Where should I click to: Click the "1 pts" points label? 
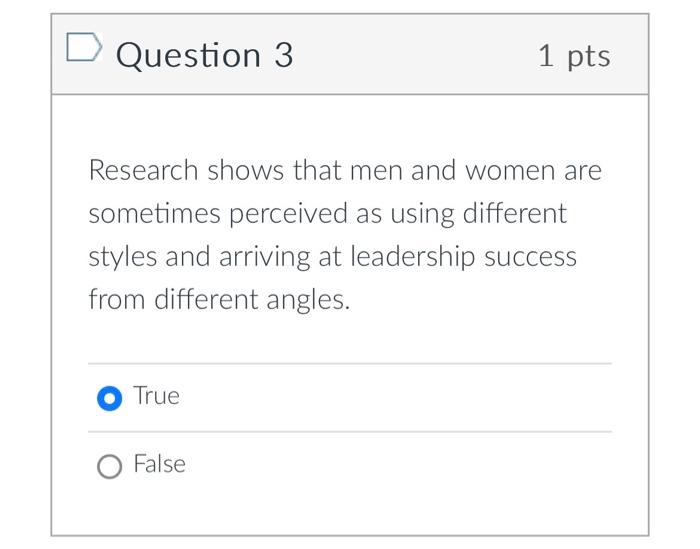(x=573, y=55)
